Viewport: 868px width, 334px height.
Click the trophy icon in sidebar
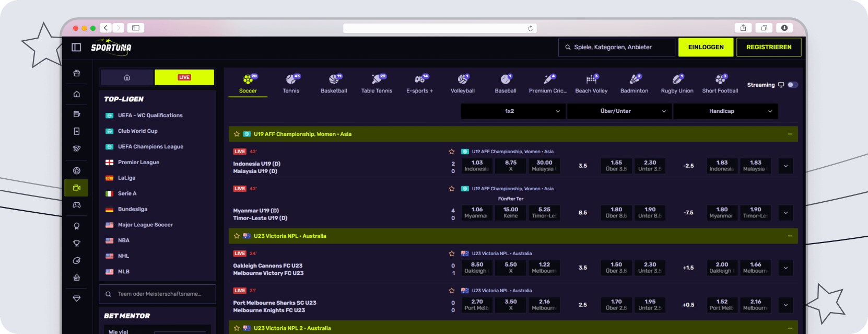[77, 243]
